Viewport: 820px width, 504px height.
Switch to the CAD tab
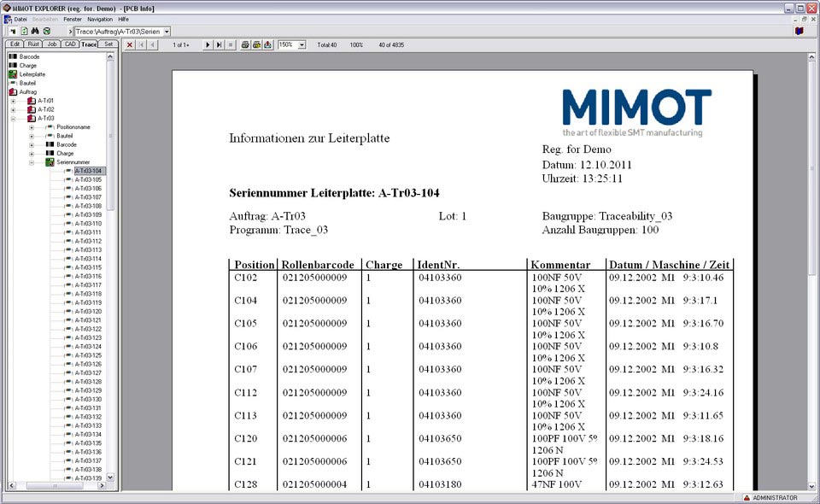click(70, 44)
